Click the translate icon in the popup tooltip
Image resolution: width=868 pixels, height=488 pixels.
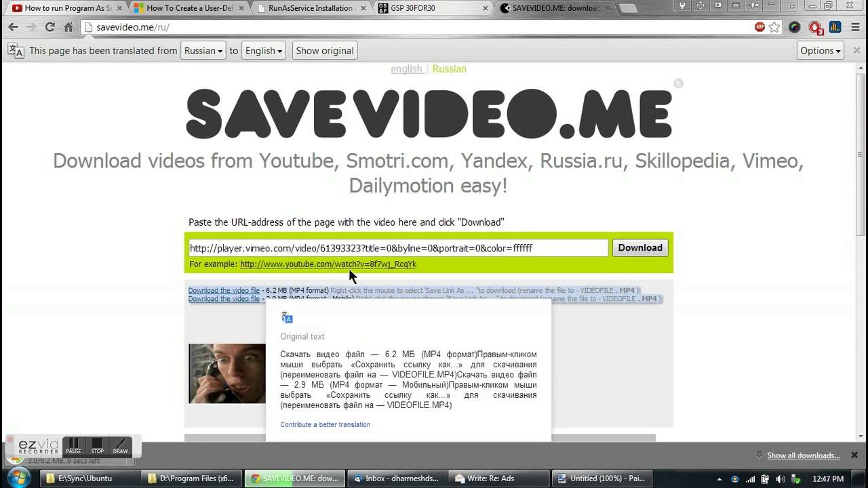click(287, 318)
